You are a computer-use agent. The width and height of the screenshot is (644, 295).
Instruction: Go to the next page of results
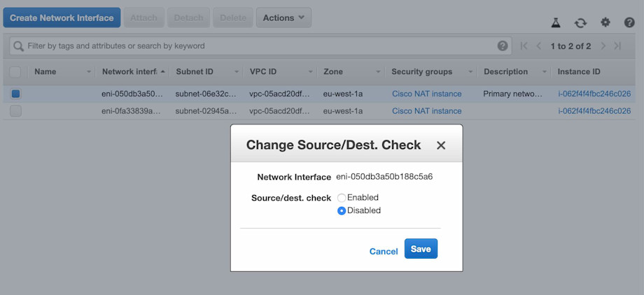pos(603,46)
